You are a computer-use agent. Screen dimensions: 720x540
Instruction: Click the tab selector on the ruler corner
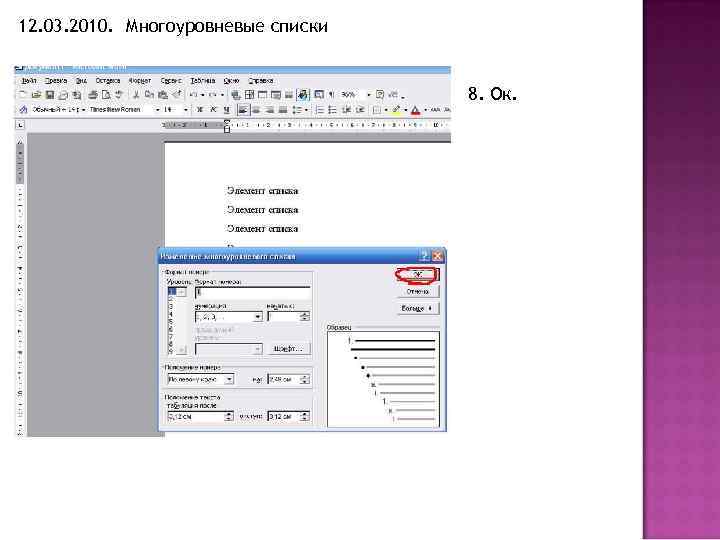point(21,125)
